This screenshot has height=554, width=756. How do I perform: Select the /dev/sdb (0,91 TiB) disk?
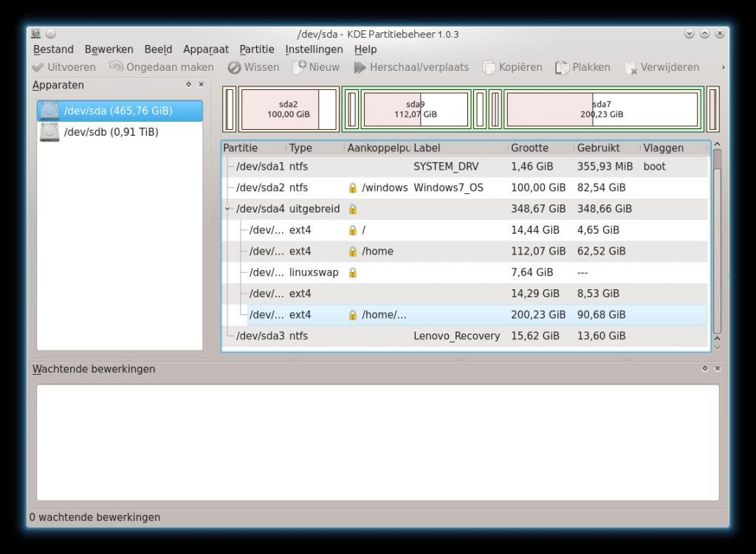(x=111, y=132)
